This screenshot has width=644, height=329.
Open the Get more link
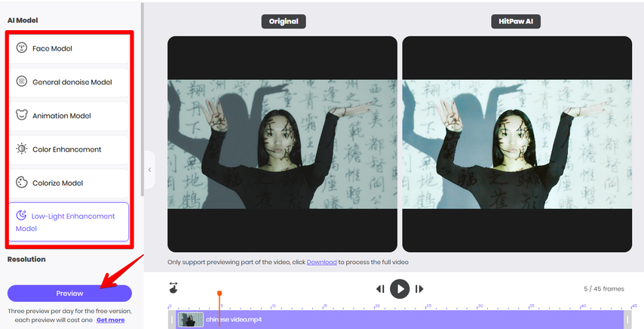click(x=111, y=320)
